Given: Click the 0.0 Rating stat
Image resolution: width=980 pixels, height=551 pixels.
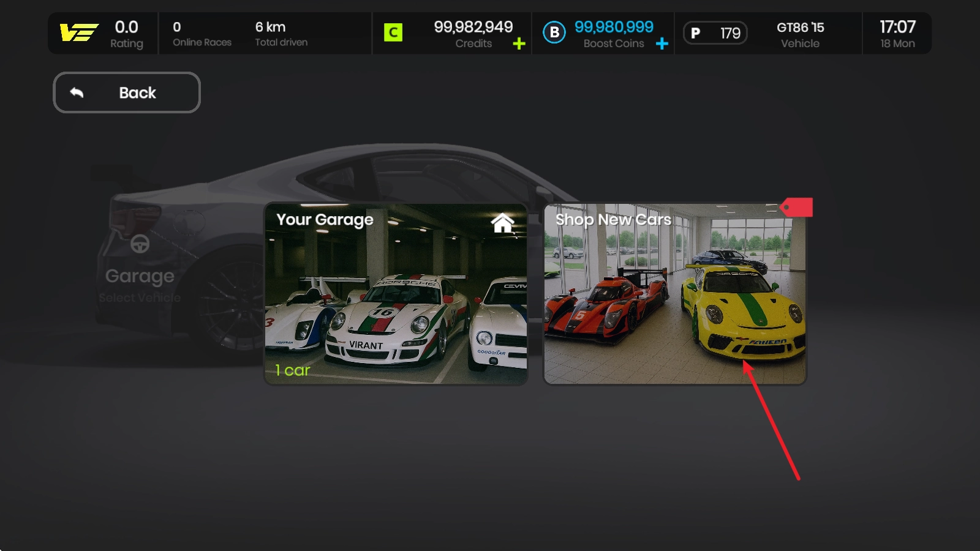Looking at the screenshot, I should [x=126, y=34].
